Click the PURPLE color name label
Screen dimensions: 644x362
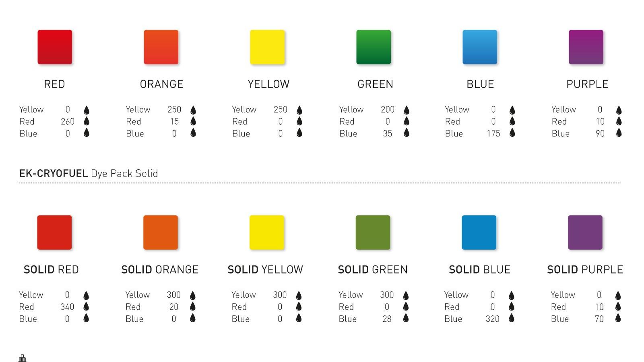tap(587, 84)
